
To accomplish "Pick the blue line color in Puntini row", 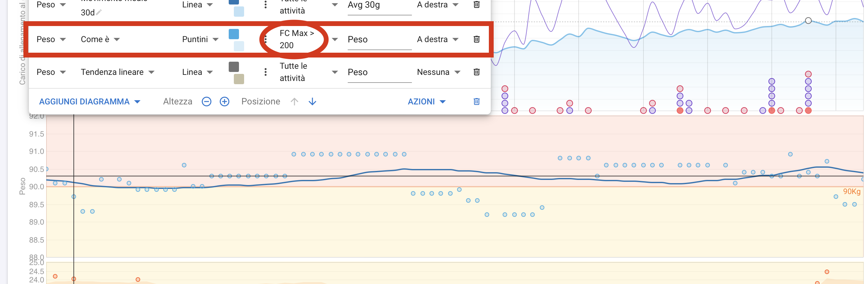I will point(234,34).
